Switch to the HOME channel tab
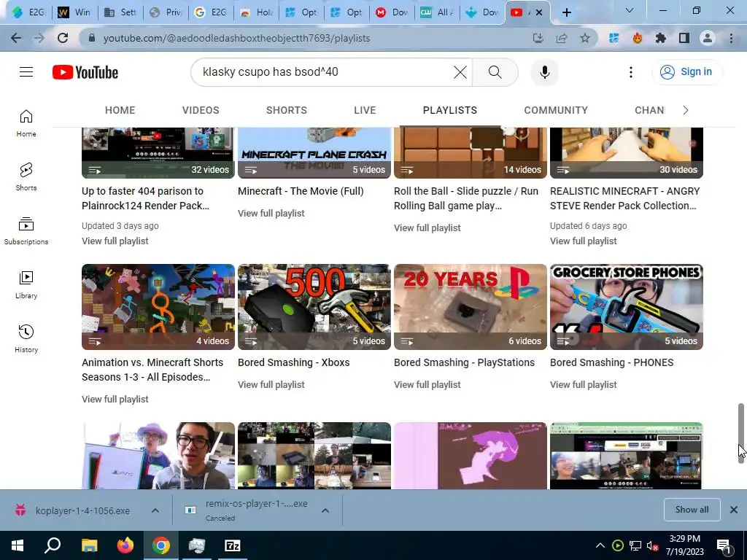The width and height of the screenshot is (747, 560). click(x=120, y=110)
